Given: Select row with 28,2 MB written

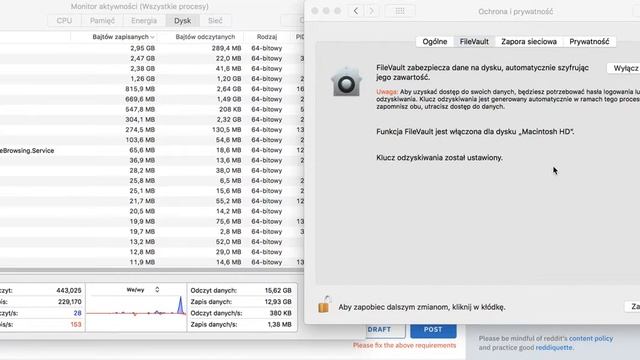Looking at the screenshot, I should tap(152, 171).
